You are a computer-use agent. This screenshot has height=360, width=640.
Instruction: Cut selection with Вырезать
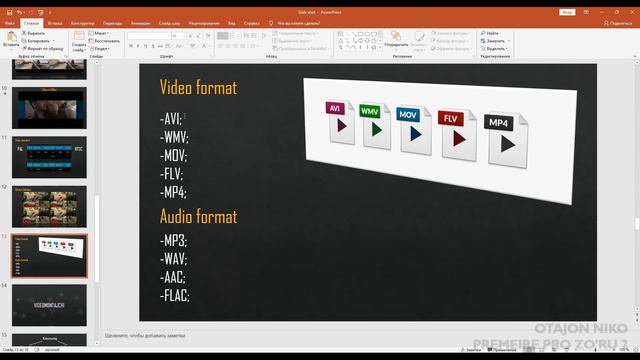point(33,33)
